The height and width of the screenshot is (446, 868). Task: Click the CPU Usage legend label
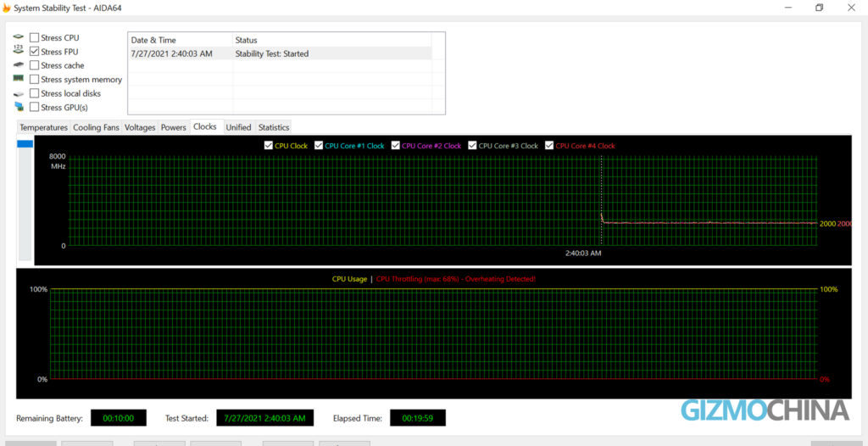[349, 279]
